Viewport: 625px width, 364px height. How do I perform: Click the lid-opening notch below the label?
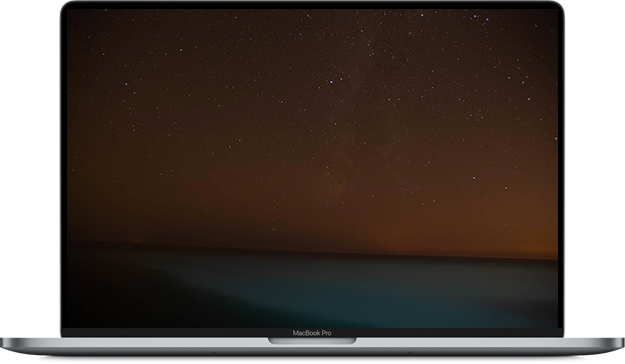[x=312, y=341]
